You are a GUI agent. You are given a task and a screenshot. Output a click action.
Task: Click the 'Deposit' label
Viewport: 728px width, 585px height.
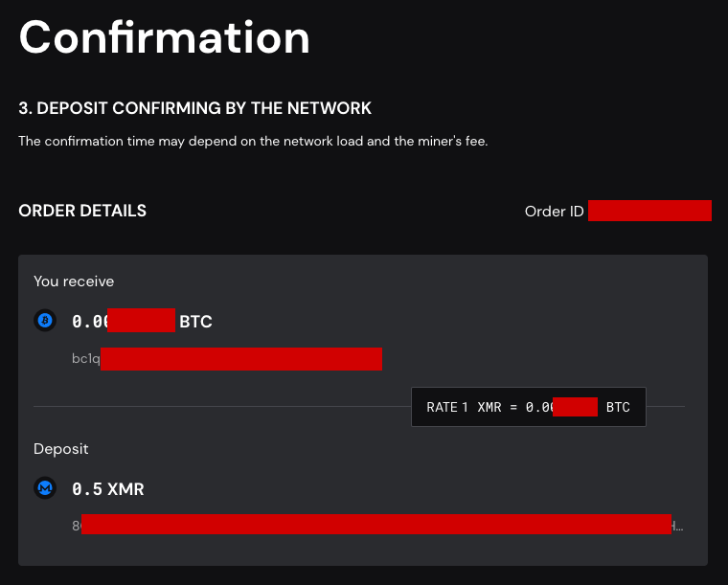[x=60, y=449]
